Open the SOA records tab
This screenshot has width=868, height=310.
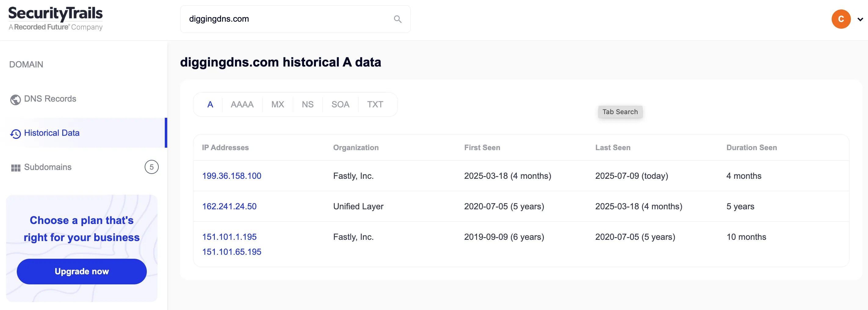[x=340, y=105]
